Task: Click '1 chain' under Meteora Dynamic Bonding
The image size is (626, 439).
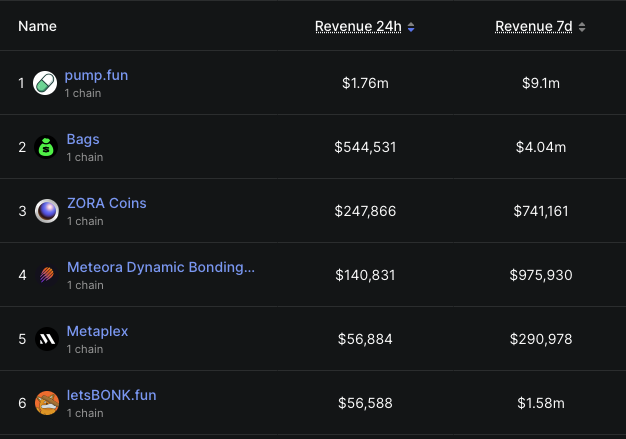Action: click(x=85, y=285)
